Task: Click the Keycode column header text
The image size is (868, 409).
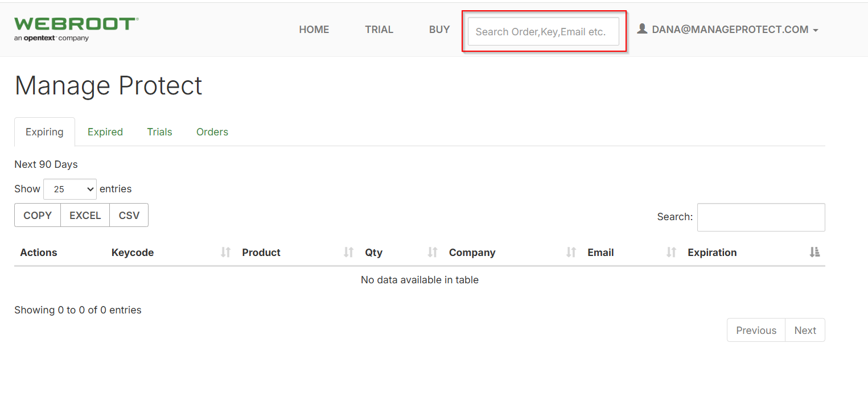Action: [x=133, y=253]
